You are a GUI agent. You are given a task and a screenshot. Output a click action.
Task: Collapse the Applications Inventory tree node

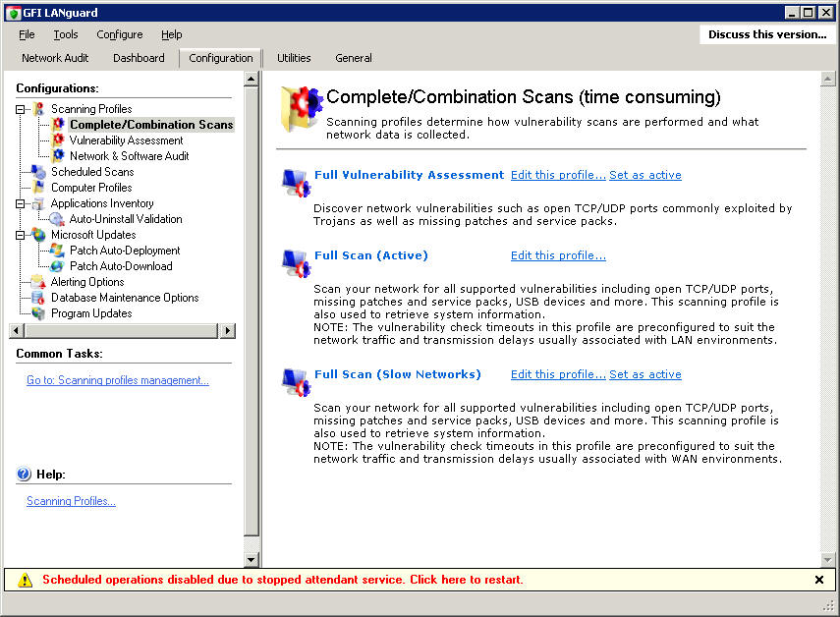pos(21,204)
